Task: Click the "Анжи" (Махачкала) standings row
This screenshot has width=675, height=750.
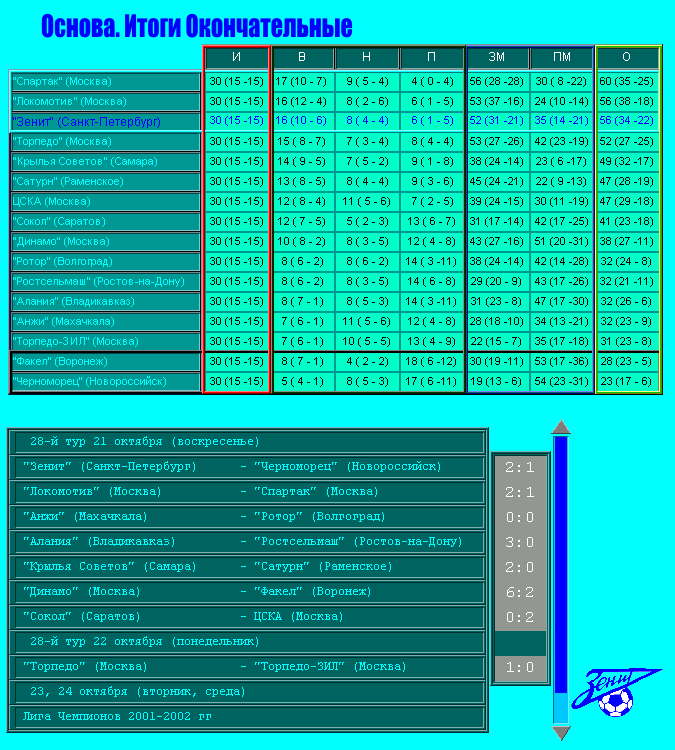Action: [105, 321]
